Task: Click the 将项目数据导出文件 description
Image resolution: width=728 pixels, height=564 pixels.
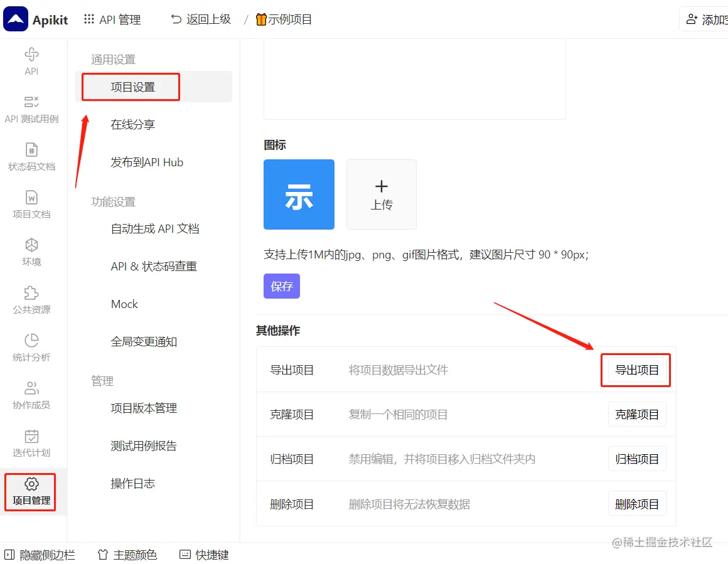Action: (x=399, y=370)
